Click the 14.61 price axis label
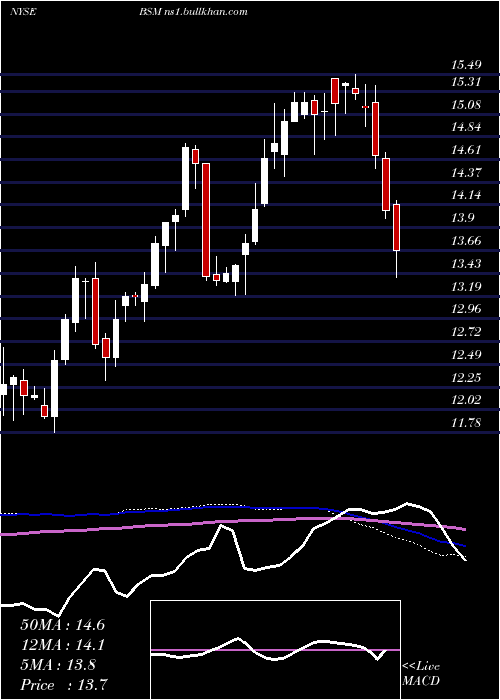The width and height of the screenshot is (500, 700). pyautogui.click(x=466, y=150)
